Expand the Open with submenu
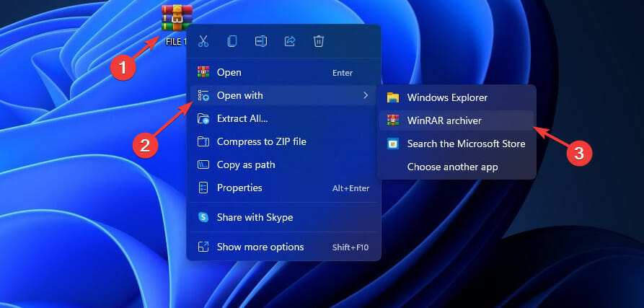Image resolution: width=644 pixels, height=308 pixels. [283, 96]
